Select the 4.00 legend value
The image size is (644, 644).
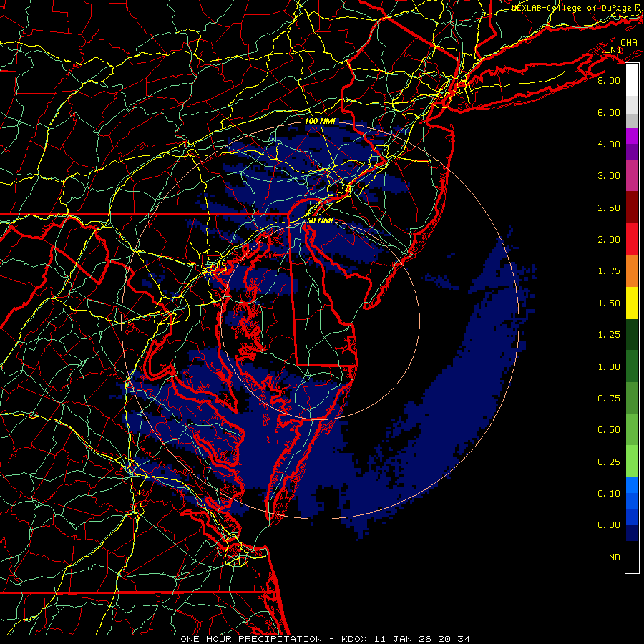pos(609,144)
